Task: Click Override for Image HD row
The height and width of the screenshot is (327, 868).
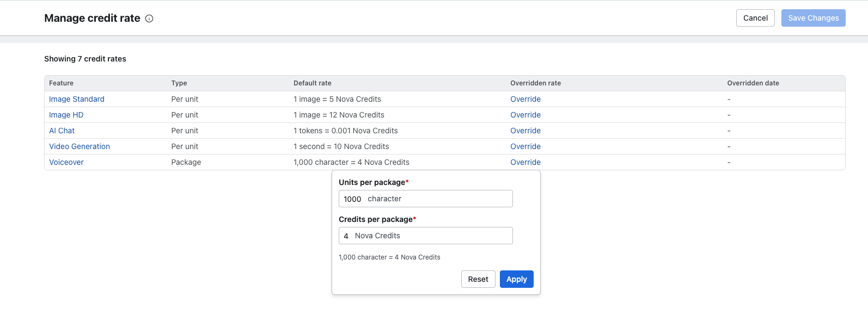Action: pyautogui.click(x=525, y=115)
